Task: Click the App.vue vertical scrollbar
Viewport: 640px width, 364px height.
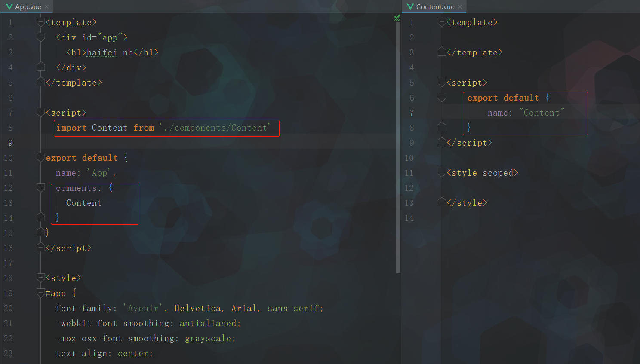Action: (x=398, y=147)
